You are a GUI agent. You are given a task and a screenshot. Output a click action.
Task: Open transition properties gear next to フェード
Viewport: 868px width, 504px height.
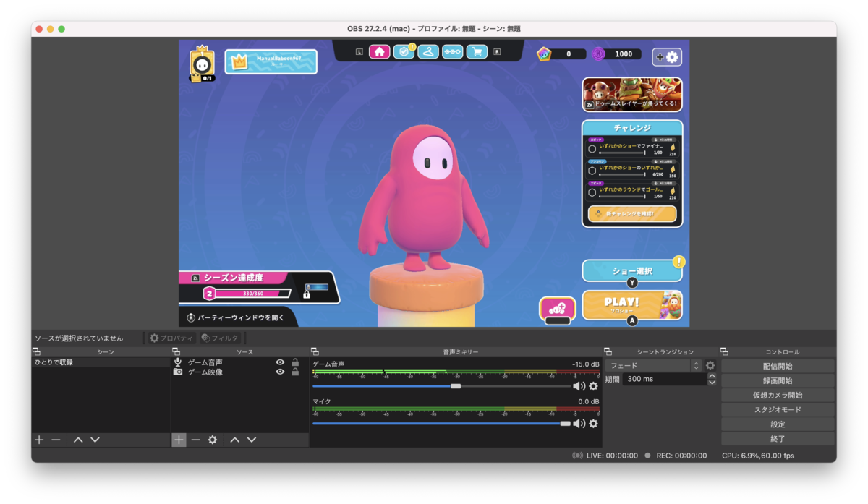pyautogui.click(x=710, y=366)
